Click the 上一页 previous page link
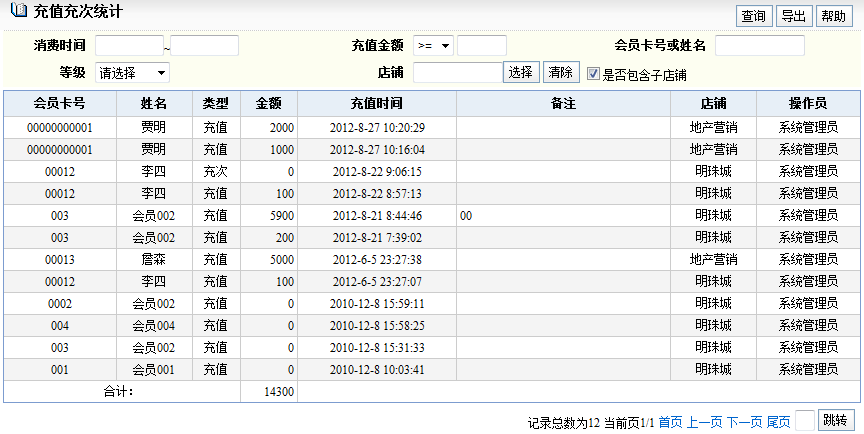This screenshot has height=434, width=864. tap(704, 422)
